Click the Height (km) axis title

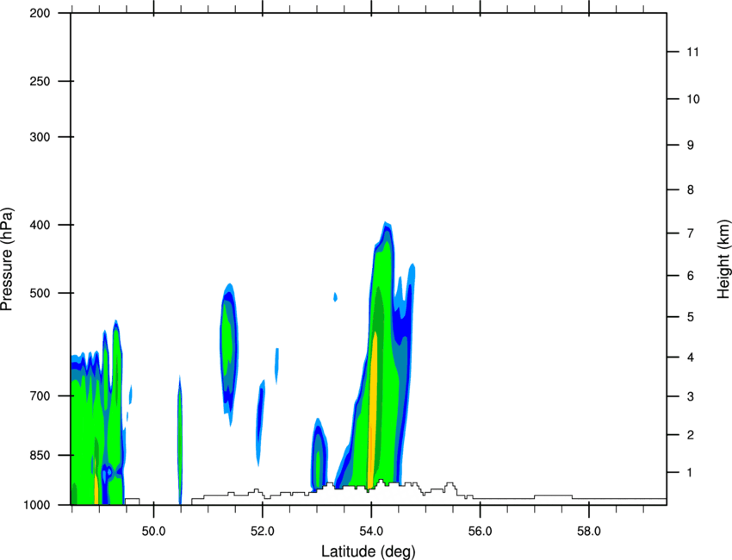[723, 259]
